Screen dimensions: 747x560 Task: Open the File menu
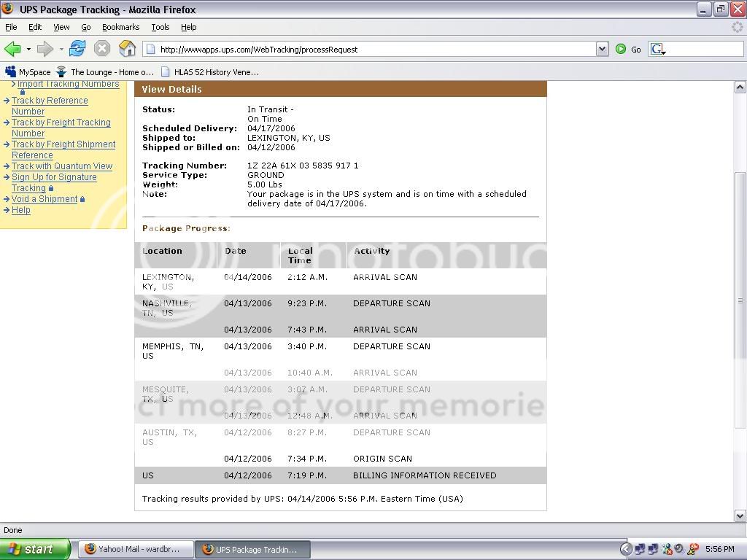(x=11, y=27)
